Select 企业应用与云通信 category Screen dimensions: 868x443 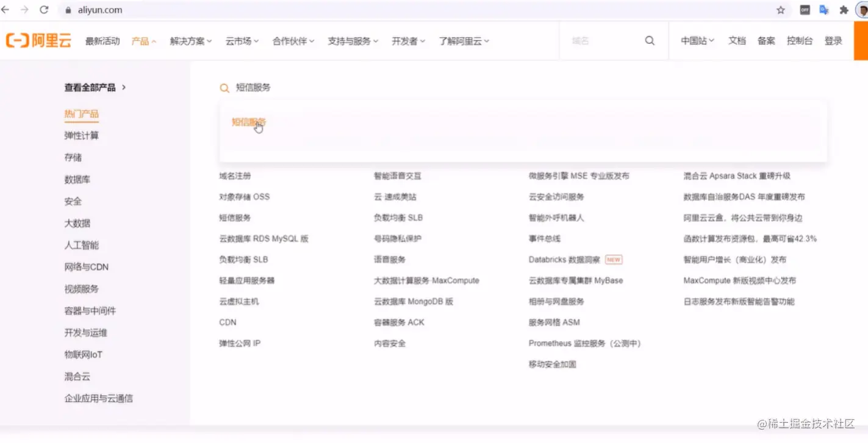coord(98,399)
